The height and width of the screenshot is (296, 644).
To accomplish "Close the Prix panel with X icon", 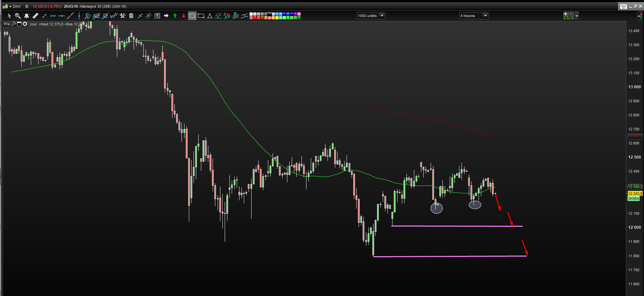I will coord(25,24).
